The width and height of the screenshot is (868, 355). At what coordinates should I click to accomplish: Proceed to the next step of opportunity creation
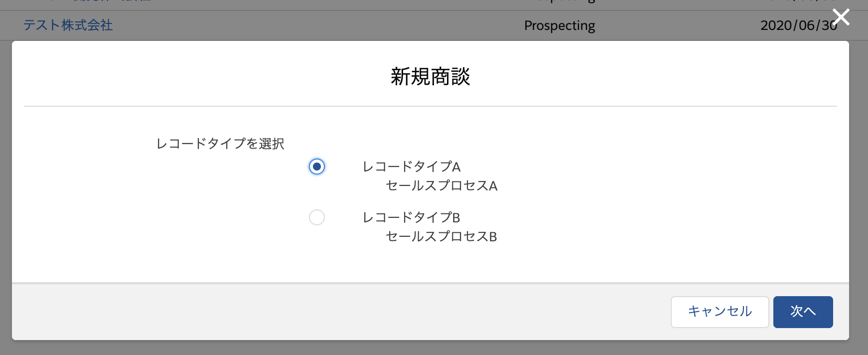point(803,311)
